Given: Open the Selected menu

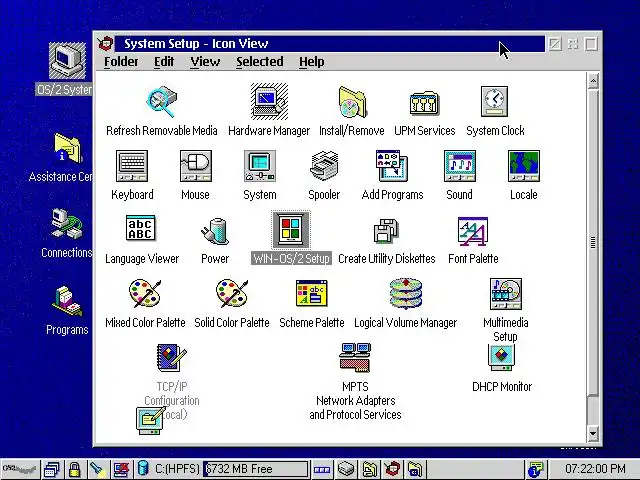Looking at the screenshot, I should click(x=260, y=62).
